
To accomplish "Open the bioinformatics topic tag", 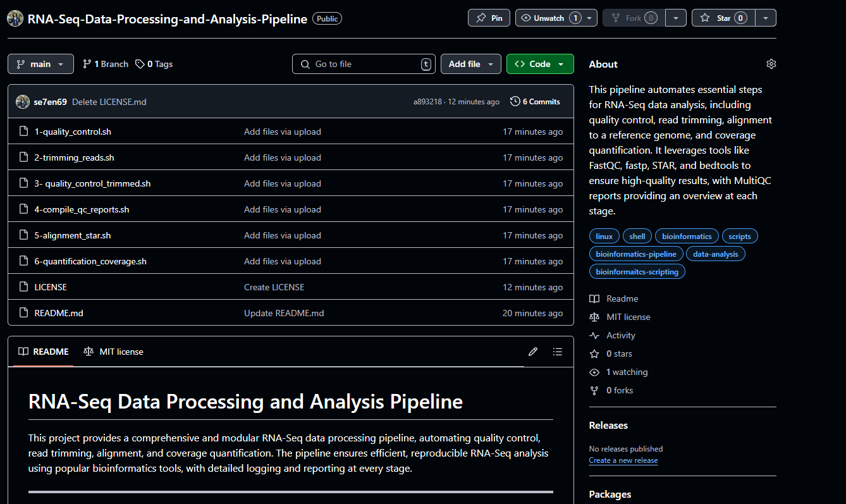I will pyautogui.click(x=687, y=236).
